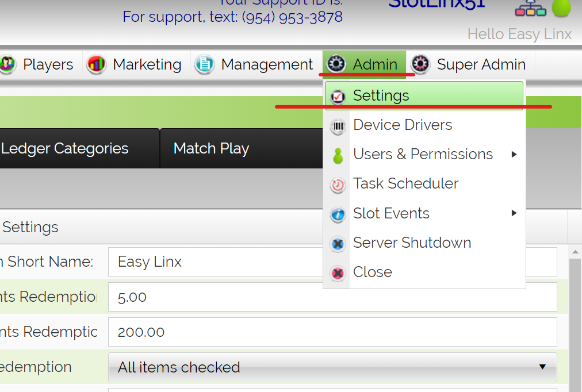
Task: Click the redemption field showing 5.00
Action: (x=332, y=297)
